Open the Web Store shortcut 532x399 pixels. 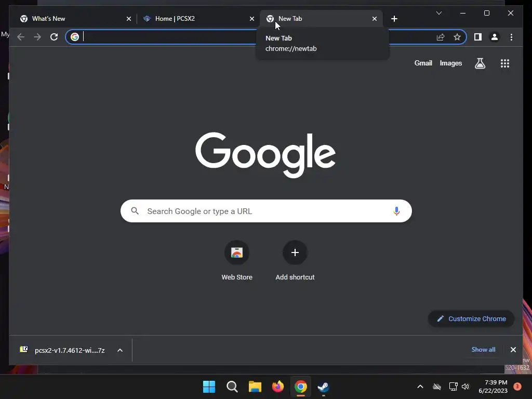(x=237, y=261)
